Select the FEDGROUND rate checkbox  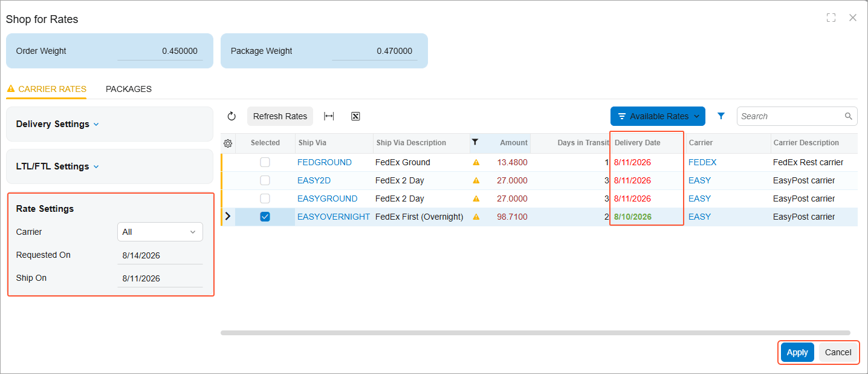pos(265,162)
